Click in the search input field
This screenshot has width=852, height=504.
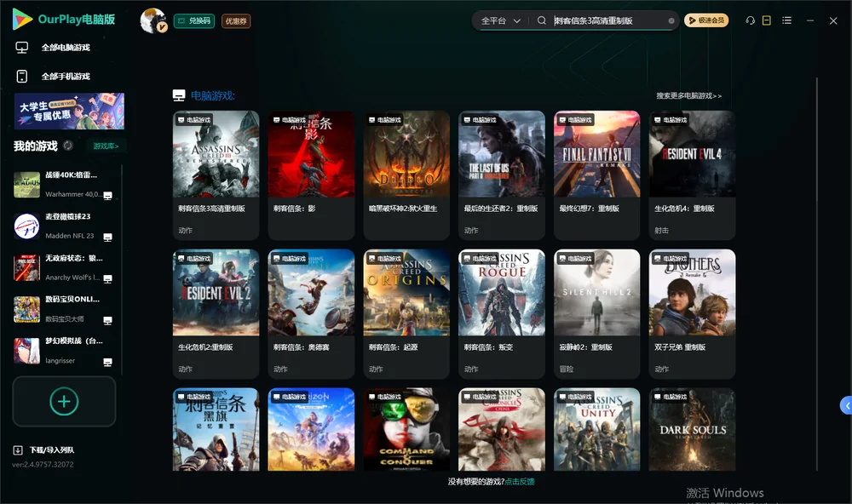(x=608, y=20)
